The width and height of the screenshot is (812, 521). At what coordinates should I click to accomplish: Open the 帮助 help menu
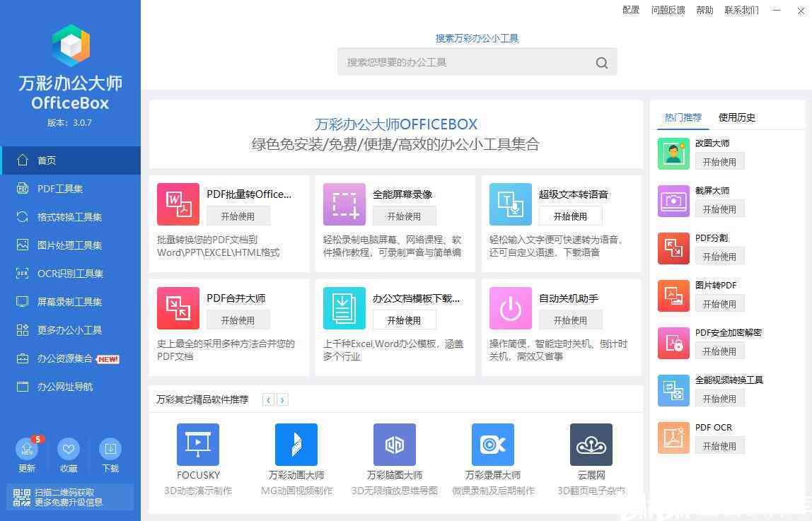(704, 10)
